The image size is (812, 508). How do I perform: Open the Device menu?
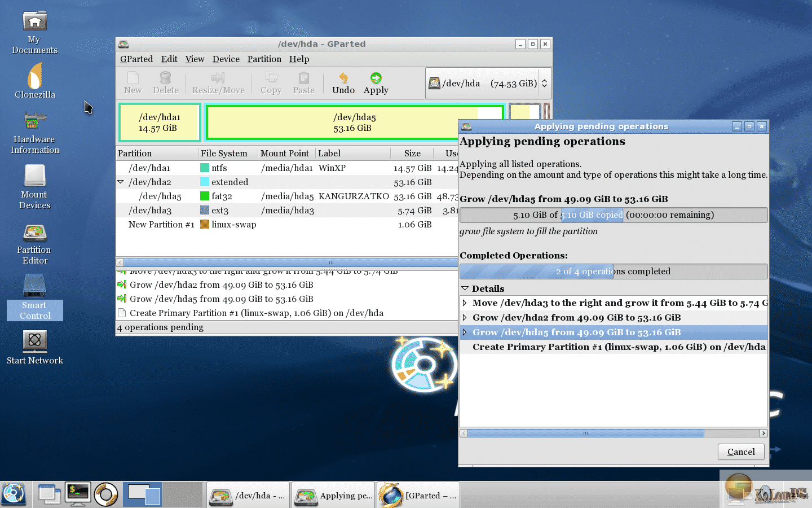(x=226, y=59)
